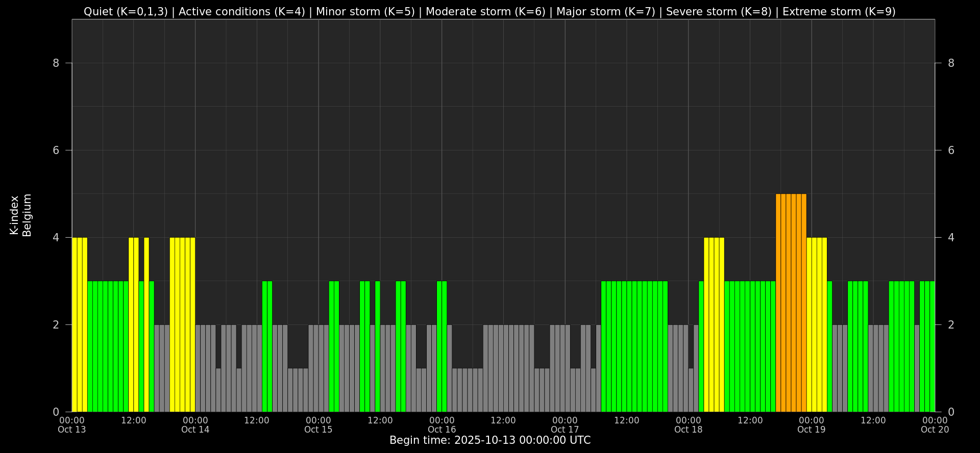Select the "00:00 Oct 15" time axis label
This screenshot has width=980, height=453.
pyautogui.click(x=318, y=425)
